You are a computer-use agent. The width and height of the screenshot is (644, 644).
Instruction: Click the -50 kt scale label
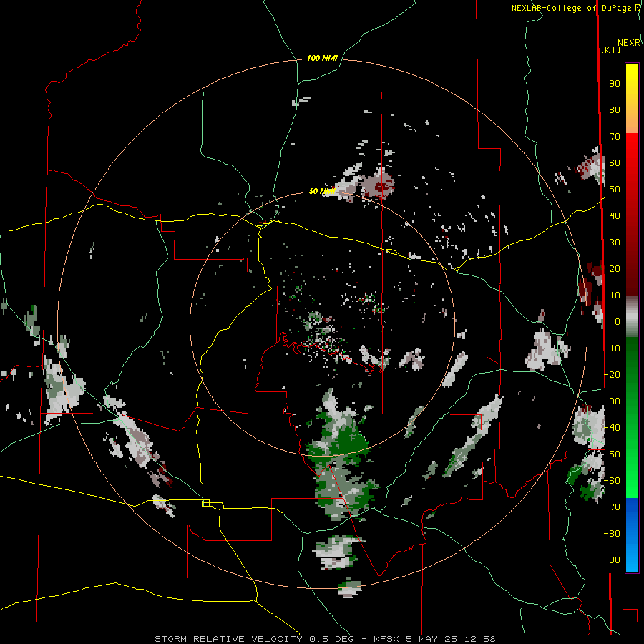[612, 454]
